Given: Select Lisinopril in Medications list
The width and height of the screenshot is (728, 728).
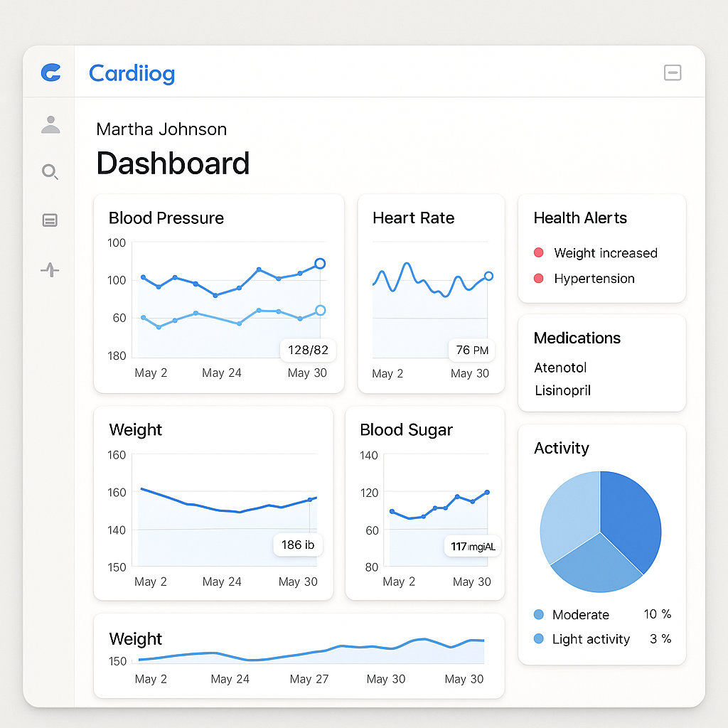Looking at the screenshot, I should pyautogui.click(x=562, y=390).
